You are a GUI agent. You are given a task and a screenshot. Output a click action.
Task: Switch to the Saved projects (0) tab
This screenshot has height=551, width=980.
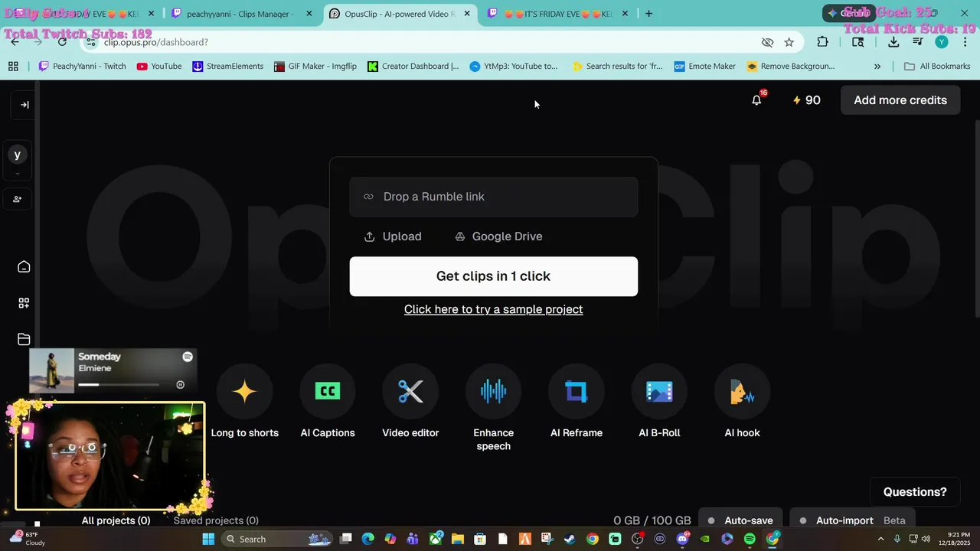click(216, 520)
